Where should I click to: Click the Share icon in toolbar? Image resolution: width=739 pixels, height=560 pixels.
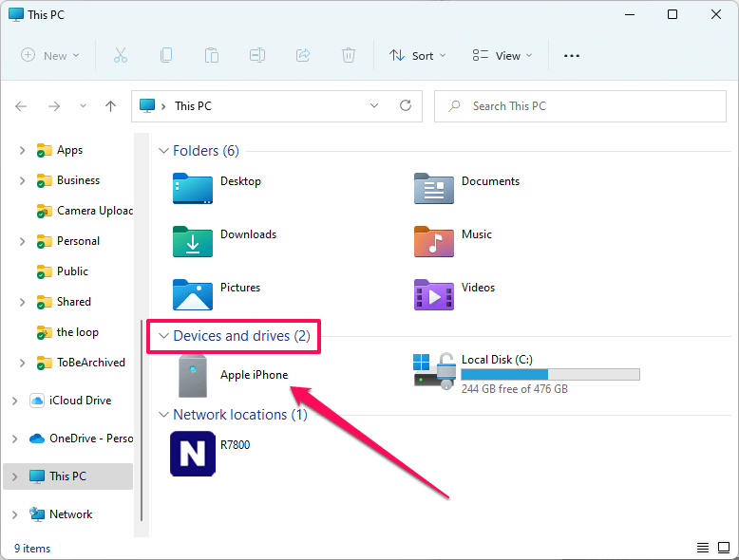point(303,56)
